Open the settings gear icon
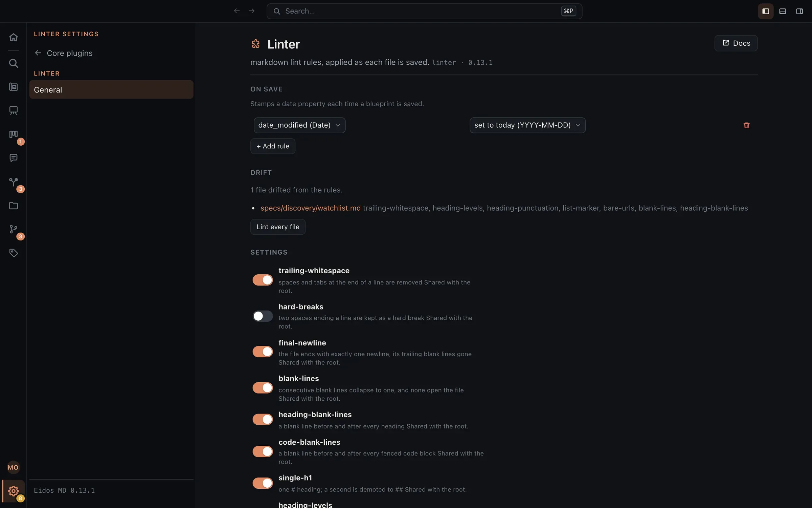The width and height of the screenshot is (812, 508). click(x=13, y=491)
